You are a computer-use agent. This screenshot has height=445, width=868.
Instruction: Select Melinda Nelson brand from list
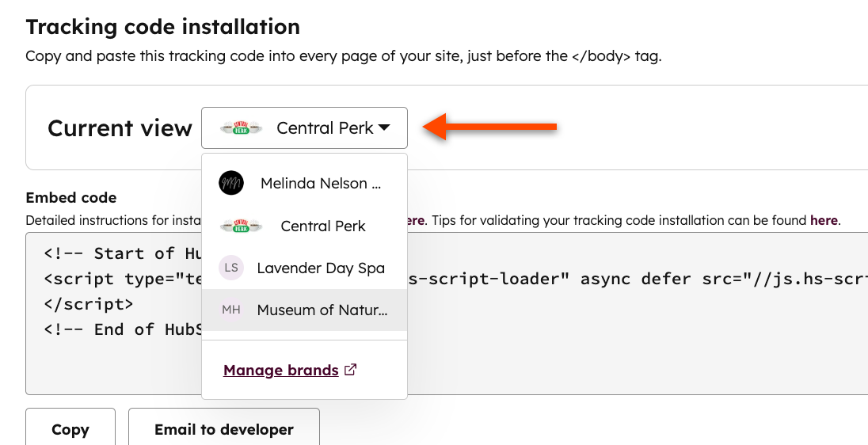tap(304, 183)
